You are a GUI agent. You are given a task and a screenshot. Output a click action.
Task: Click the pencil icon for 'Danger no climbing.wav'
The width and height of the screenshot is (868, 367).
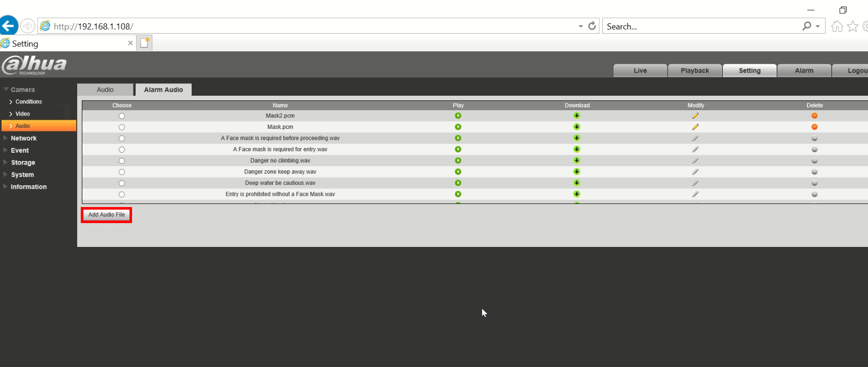tap(696, 160)
